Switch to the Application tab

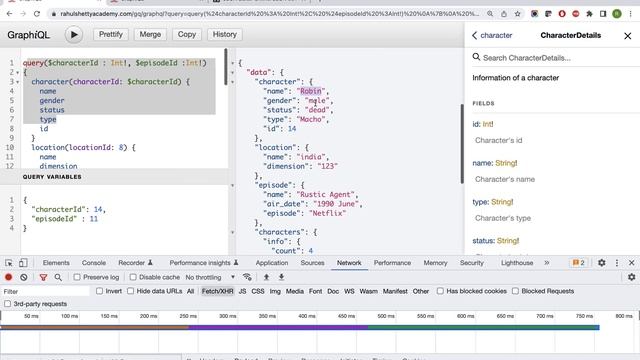pyautogui.click(x=272, y=263)
